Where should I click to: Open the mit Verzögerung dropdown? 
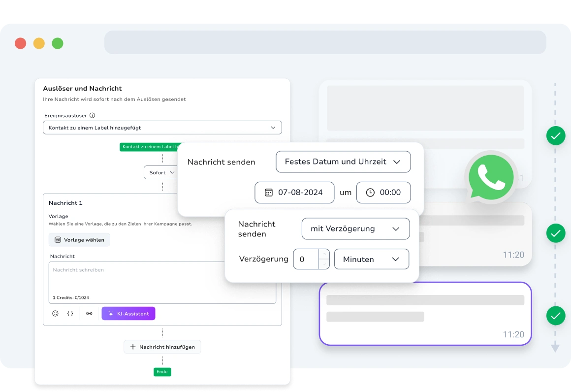(355, 229)
